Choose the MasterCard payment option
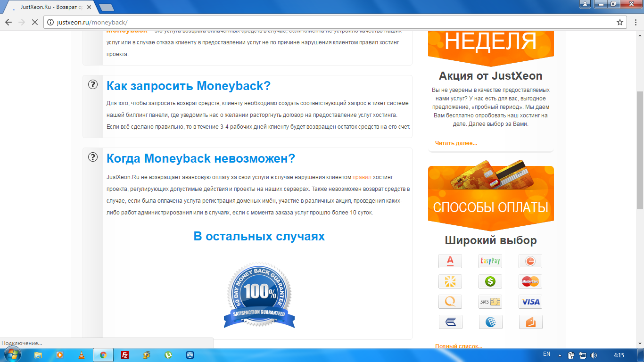Viewport: 644px width, 362px height. tap(530, 281)
